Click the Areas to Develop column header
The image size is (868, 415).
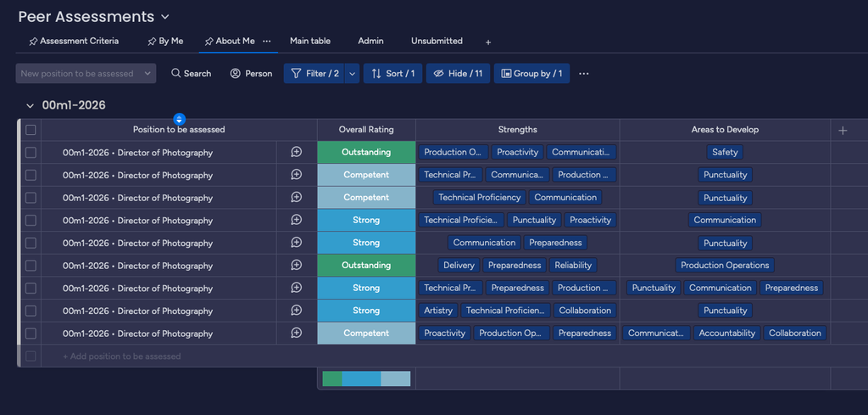tap(726, 130)
